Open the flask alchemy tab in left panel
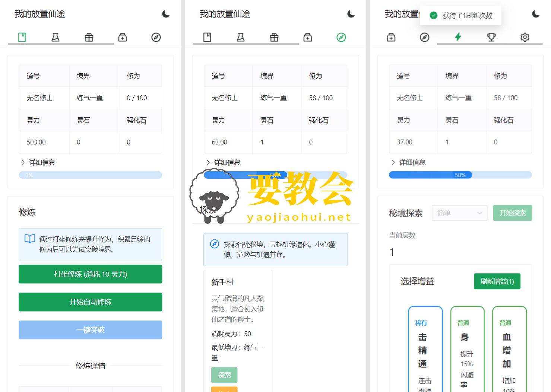Viewport: 551px width, 392px height. 56,37
